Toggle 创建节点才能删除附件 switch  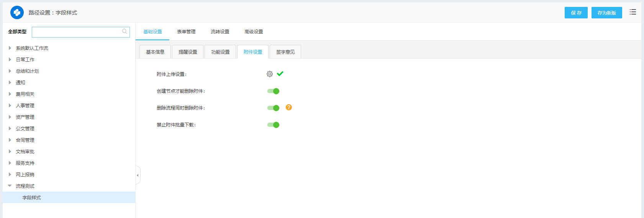pos(273,91)
